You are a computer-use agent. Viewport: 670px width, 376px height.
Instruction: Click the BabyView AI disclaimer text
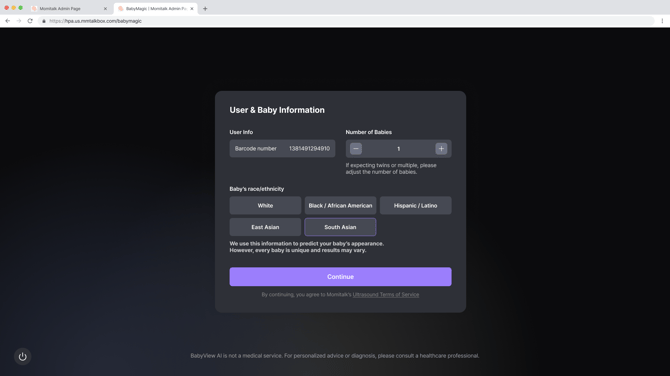click(x=335, y=355)
